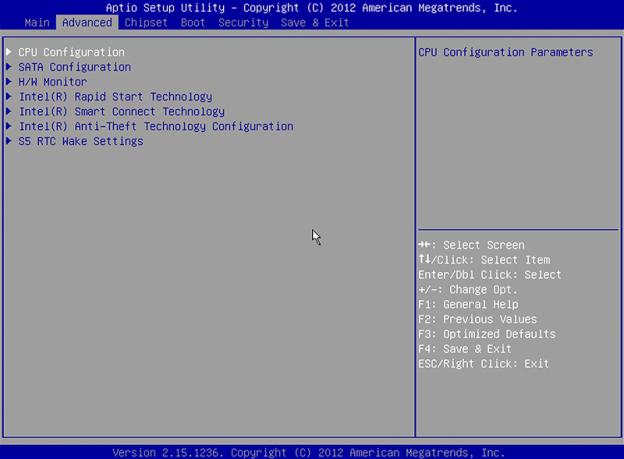Image resolution: width=624 pixels, height=459 pixels.
Task: Open CPU Configuration submenu
Action: (72, 52)
